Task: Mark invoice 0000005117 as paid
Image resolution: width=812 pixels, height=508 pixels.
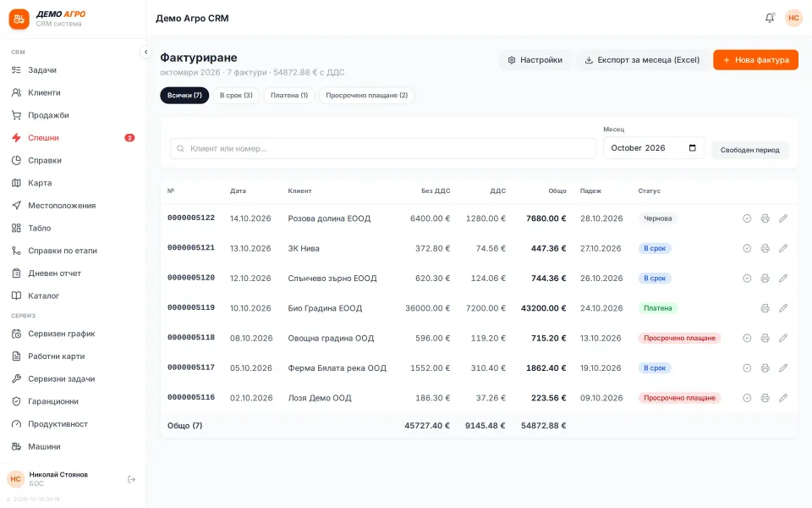Action: pyautogui.click(x=747, y=368)
